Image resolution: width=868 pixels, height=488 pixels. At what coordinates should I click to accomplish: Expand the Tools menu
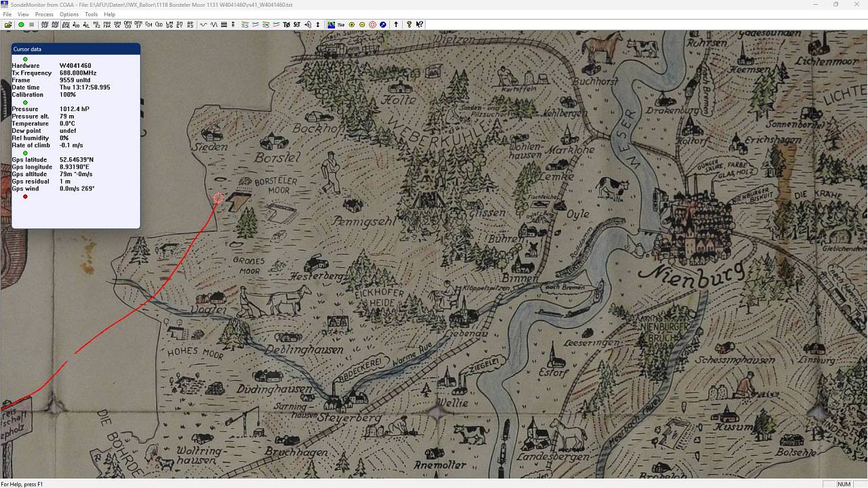tap(91, 14)
